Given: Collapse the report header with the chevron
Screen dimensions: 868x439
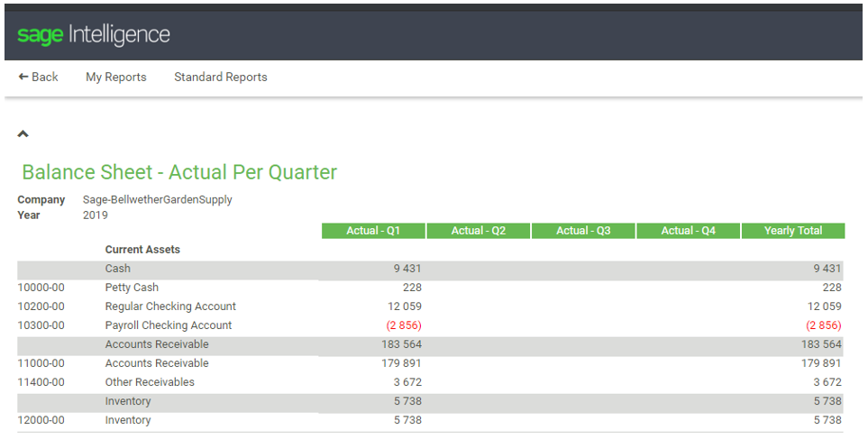Looking at the screenshot, I should coord(23,133).
